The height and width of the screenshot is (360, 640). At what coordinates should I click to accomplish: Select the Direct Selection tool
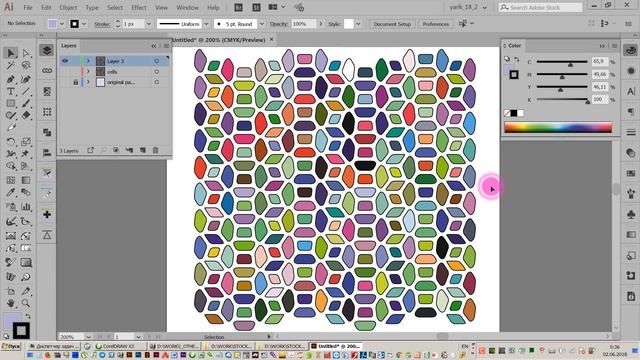(x=26, y=53)
